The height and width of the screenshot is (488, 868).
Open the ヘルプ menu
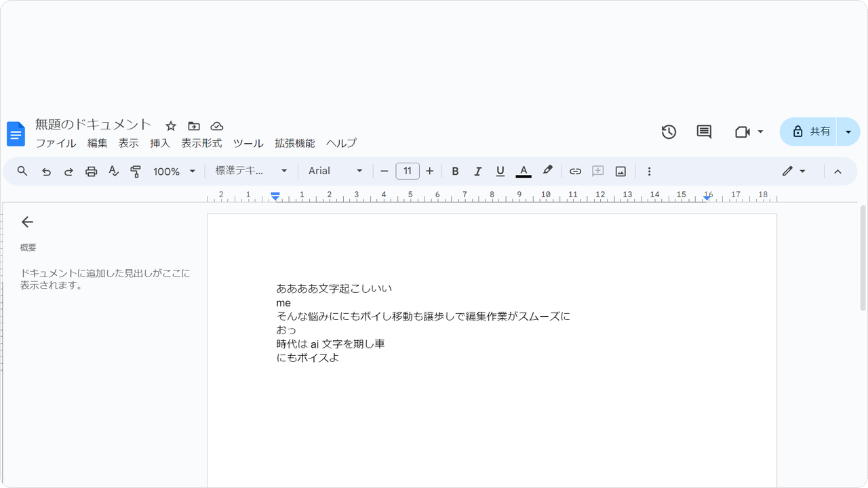tap(341, 143)
